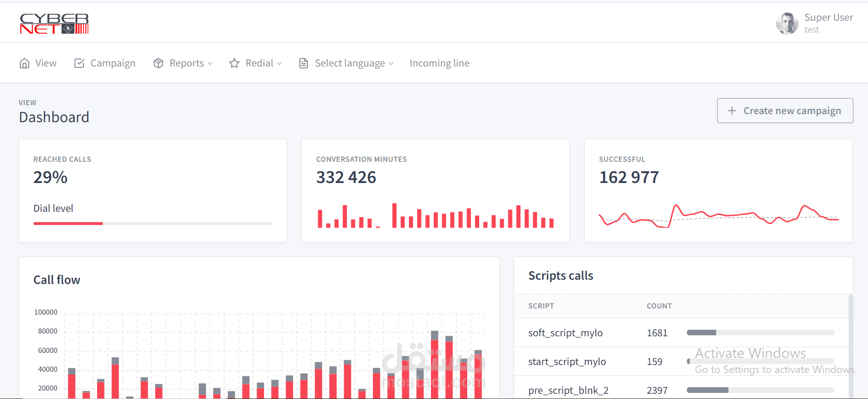
Task: Click the soft_script_mylo count bar
Action: (x=761, y=332)
